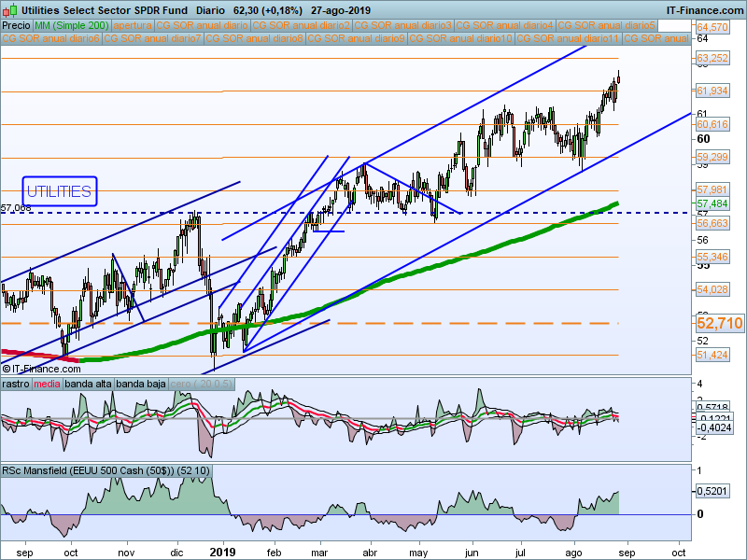Click the 60,616 price level tag
The image size is (747, 560).
point(712,124)
